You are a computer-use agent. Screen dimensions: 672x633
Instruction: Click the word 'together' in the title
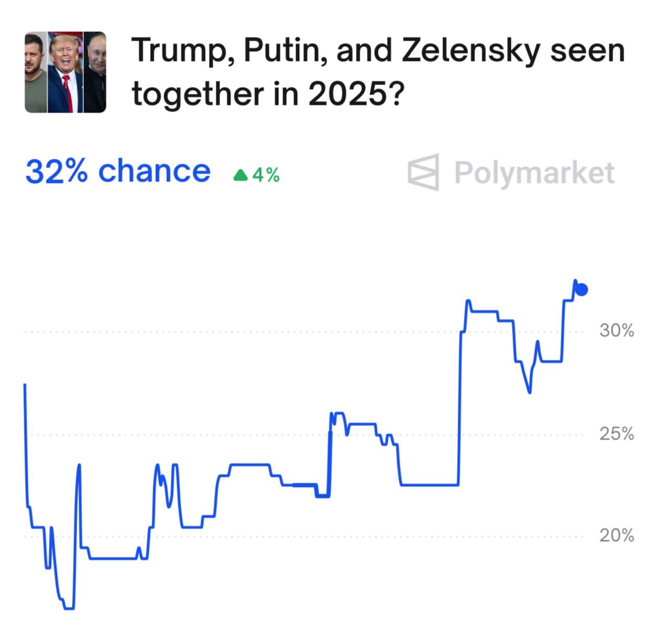coord(198,95)
